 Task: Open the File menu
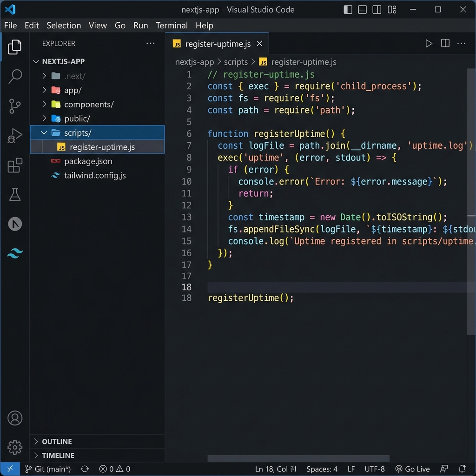coord(10,26)
